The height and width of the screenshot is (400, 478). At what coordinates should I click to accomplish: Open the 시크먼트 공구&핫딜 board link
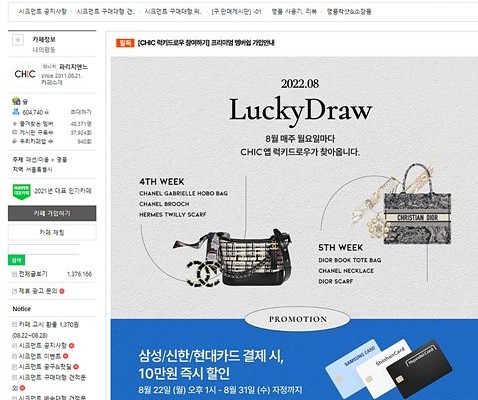coord(45,367)
